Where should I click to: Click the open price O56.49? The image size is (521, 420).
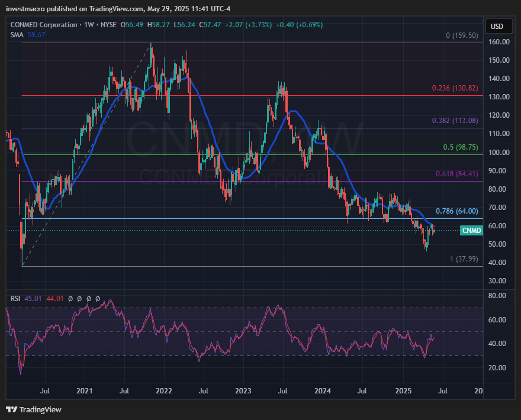pyautogui.click(x=132, y=25)
